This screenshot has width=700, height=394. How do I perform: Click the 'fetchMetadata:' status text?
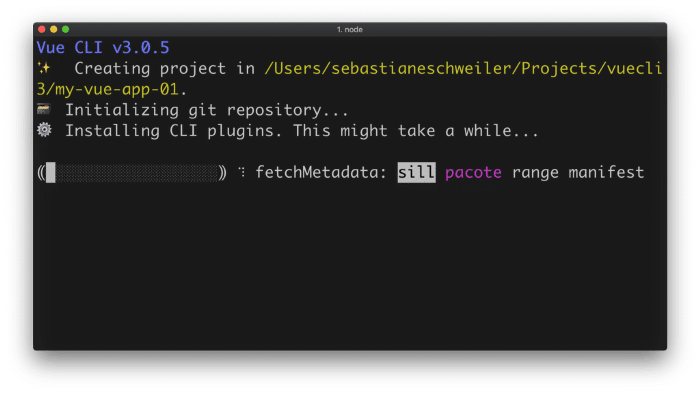point(321,172)
